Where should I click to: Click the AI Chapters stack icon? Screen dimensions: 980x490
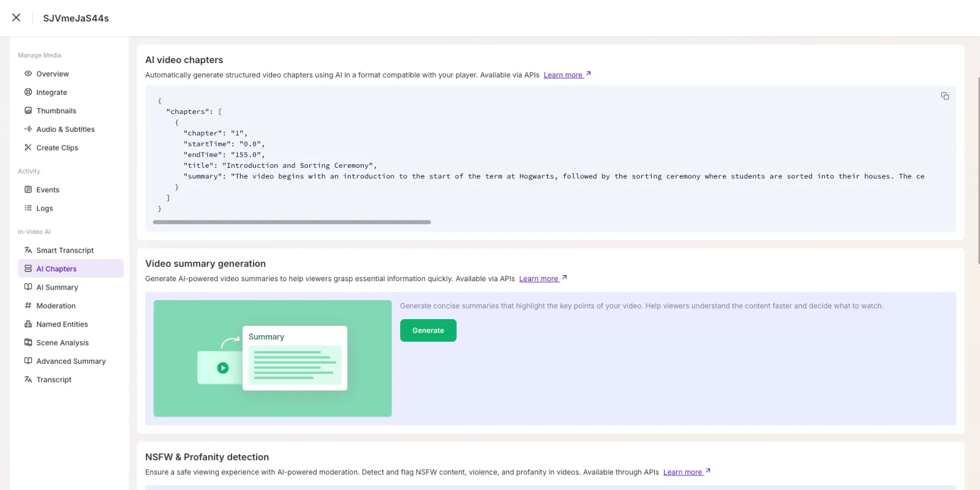28,268
